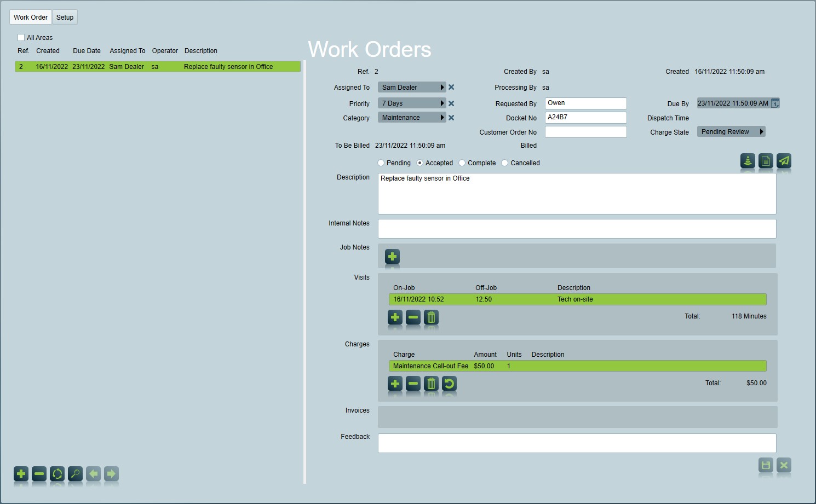Cancel changes with the X icon next to Save
This screenshot has height=504, width=816.
pyautogui.click(x=784, y=465)
